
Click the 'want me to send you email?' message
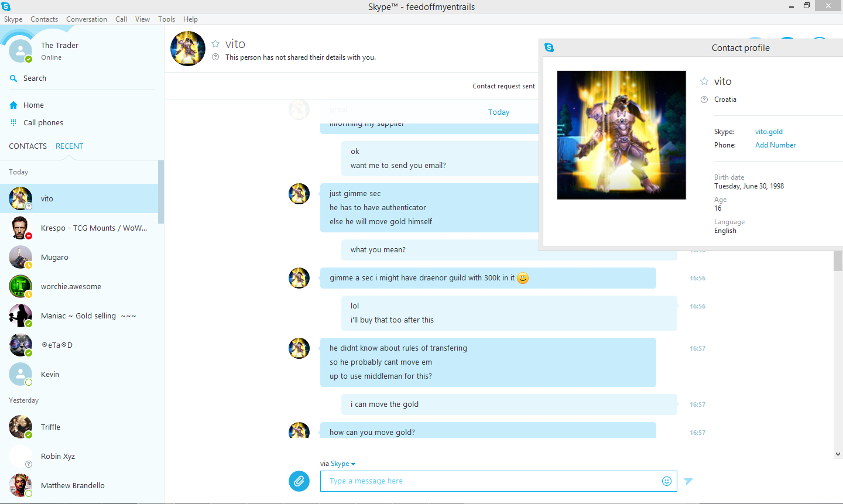pos(398,166)
